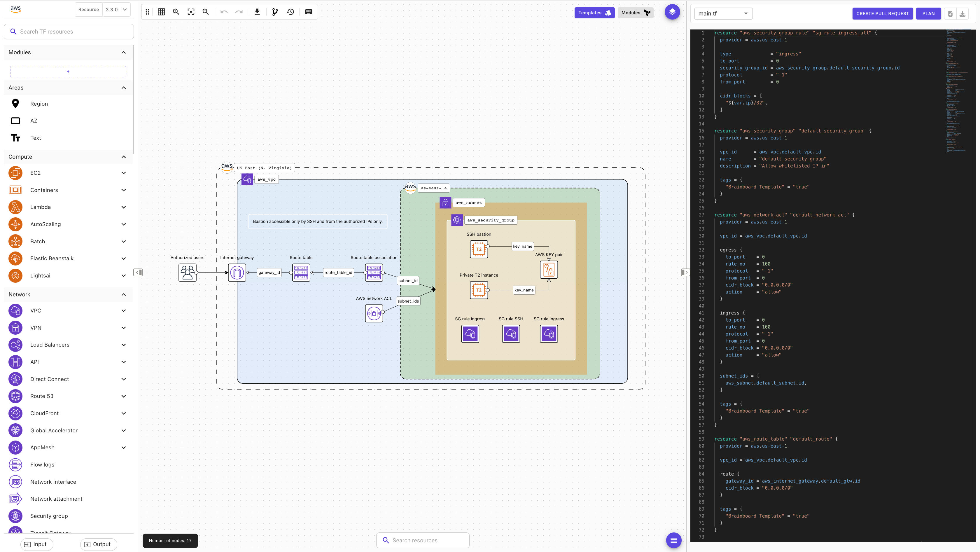
Task: Open the git branch icon
Action: [275, 12]
